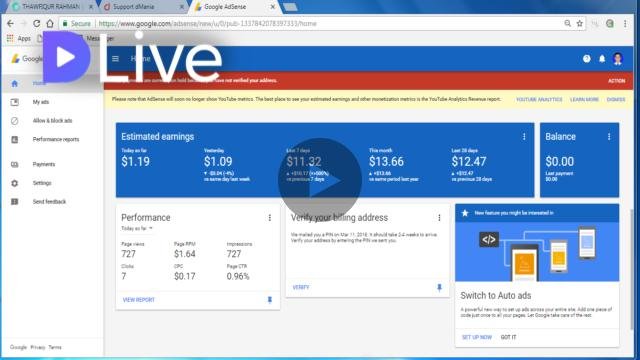The width and height of the screenshot is (640, 360).
Task: Click the browser address bar URL
Action: 207,24
